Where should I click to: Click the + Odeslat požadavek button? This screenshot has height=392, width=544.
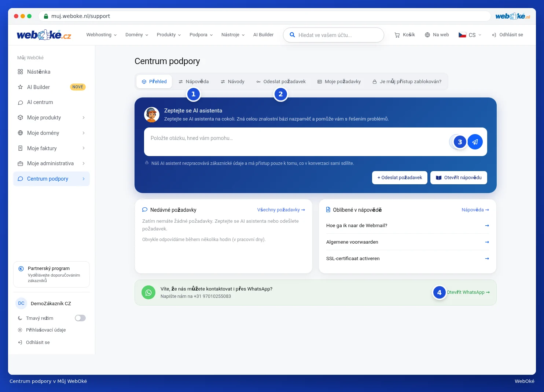[400, 178]
